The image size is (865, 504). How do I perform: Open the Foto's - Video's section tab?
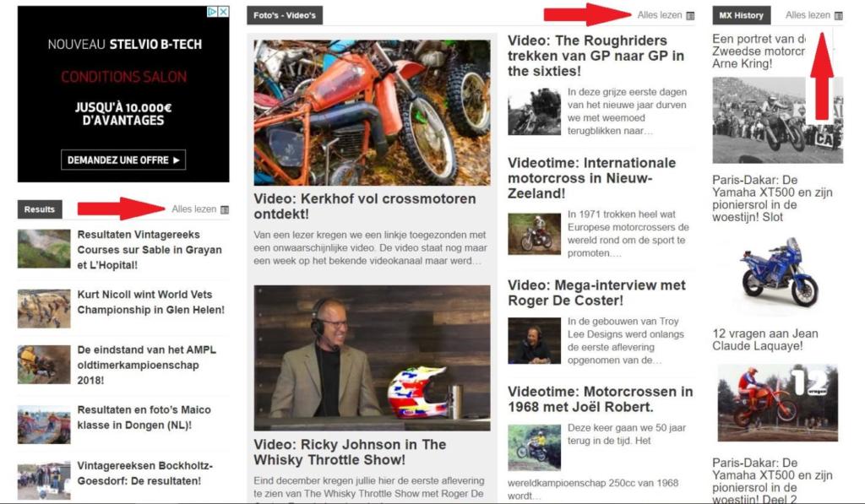coord(285,15)
